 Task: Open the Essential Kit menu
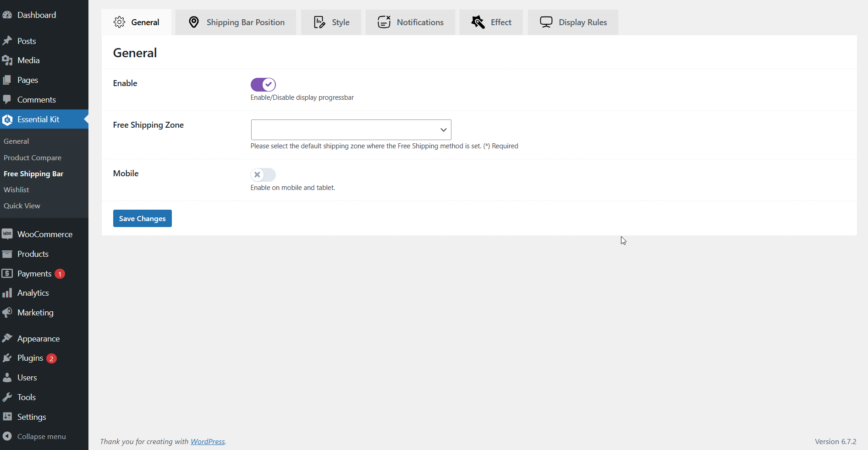(x=38, y=119)
